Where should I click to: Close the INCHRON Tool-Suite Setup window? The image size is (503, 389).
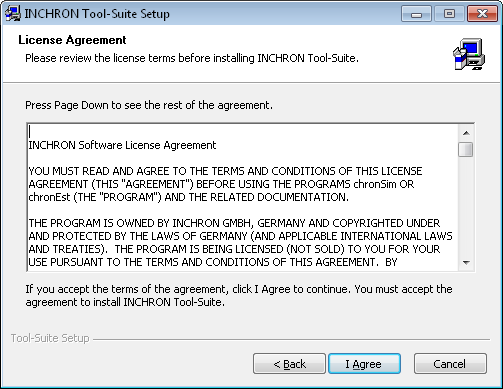(482, 14)
